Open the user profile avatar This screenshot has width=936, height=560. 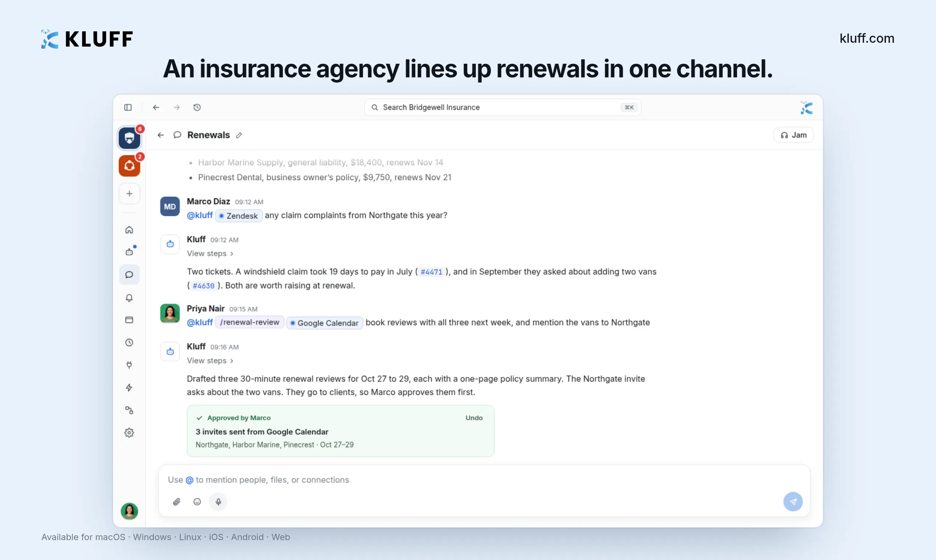point(129,511)
